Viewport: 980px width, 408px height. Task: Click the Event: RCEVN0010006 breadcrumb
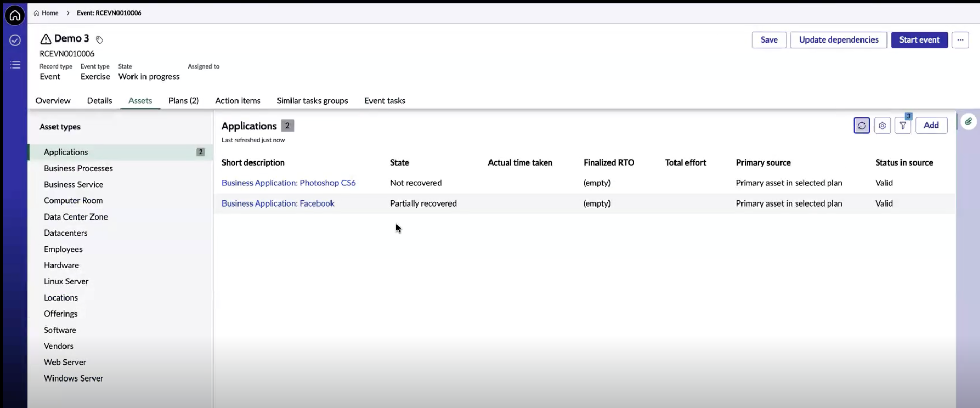pyautogui.click(x=109, y=13)
